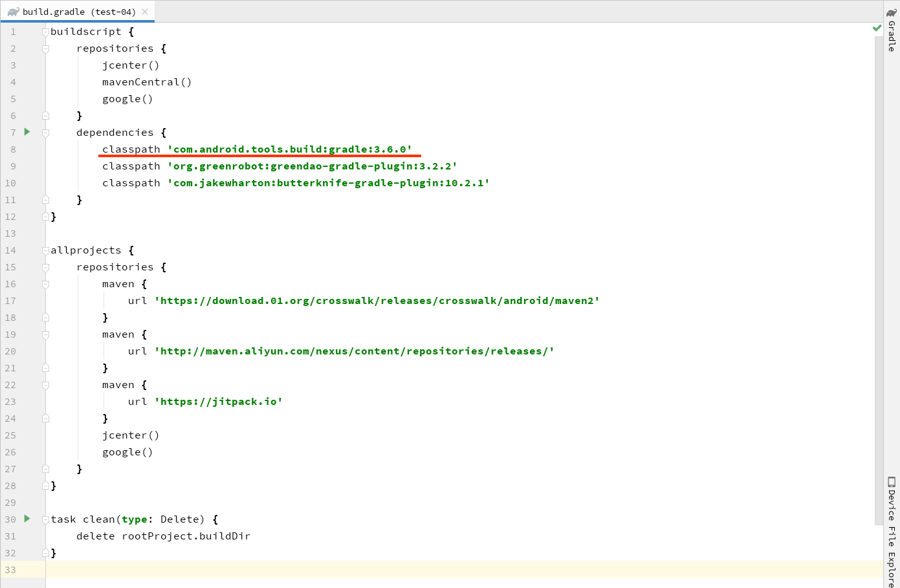Click line number 33 in gutter
Screen dimensions: 900x588
(10, 570)
